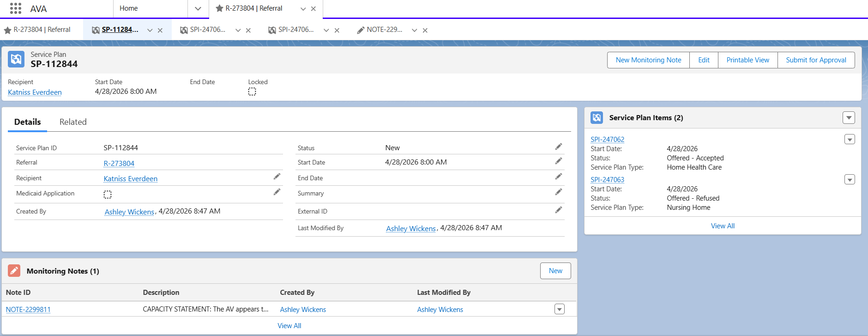Edit the External ID field pencil icon

[559, 210]
